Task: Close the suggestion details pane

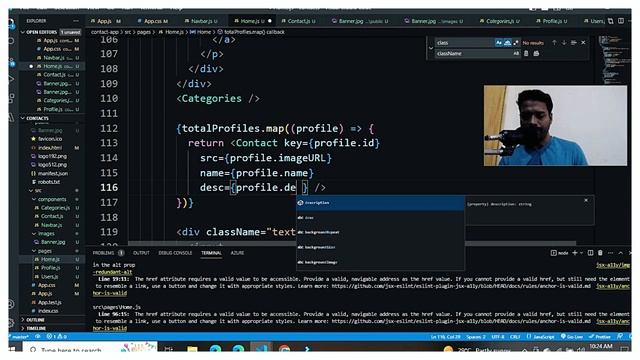Action: coord(586,200)
